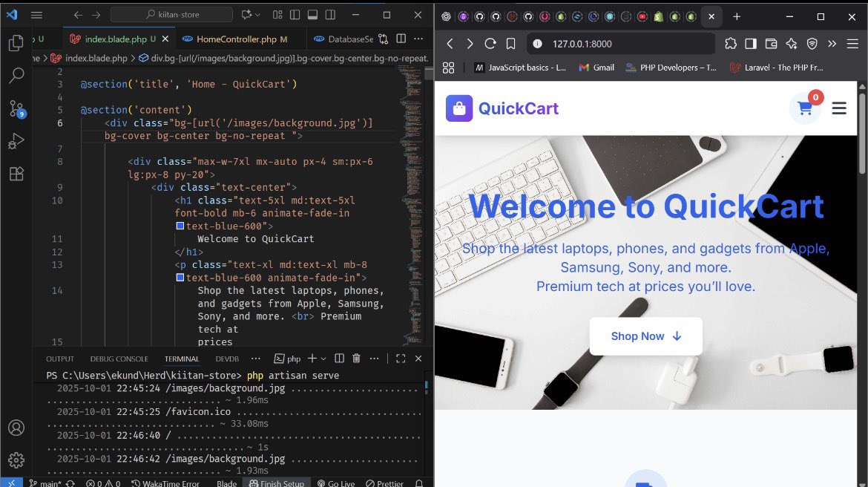Open Gmail bookmark in browser
Screen dimensions: 868x487
point(596,68)
